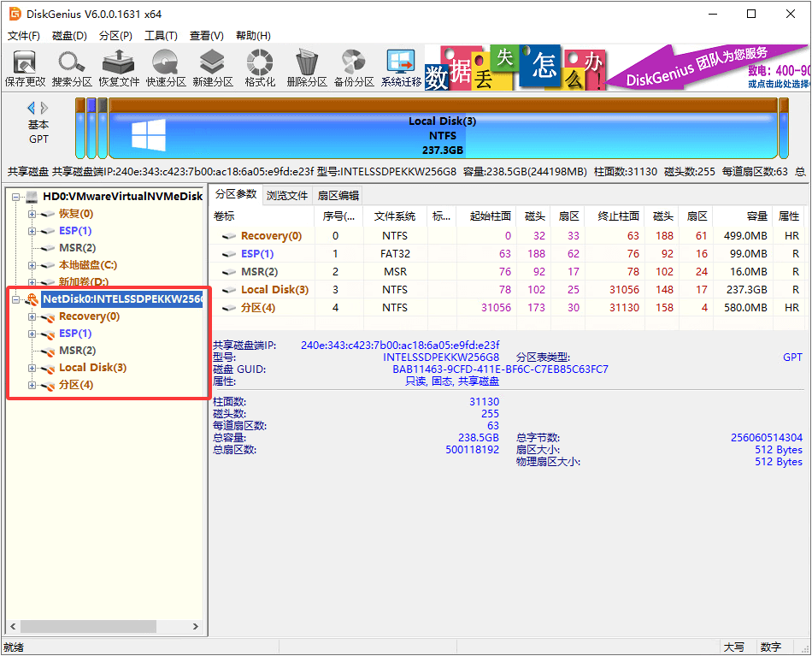Open the 工具(T) menu
This screenshot has width=812, height=656.
point(161,36)
